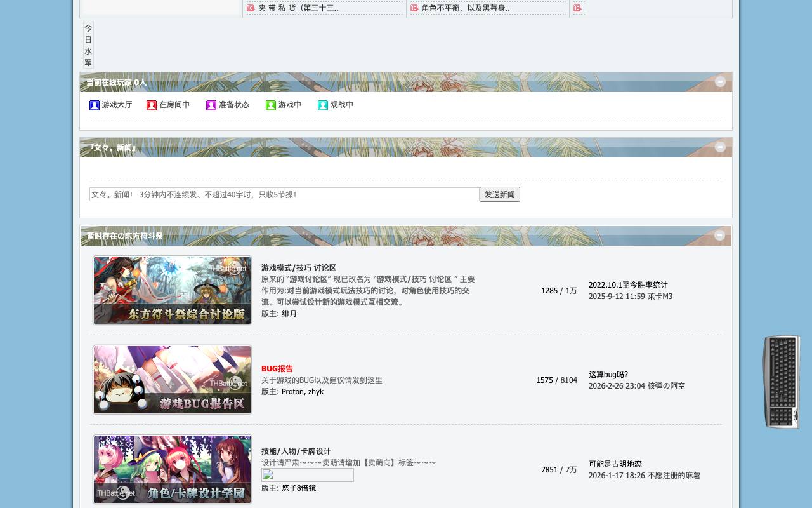View poster 莱卡M3's profile

(x=660, y=297)
